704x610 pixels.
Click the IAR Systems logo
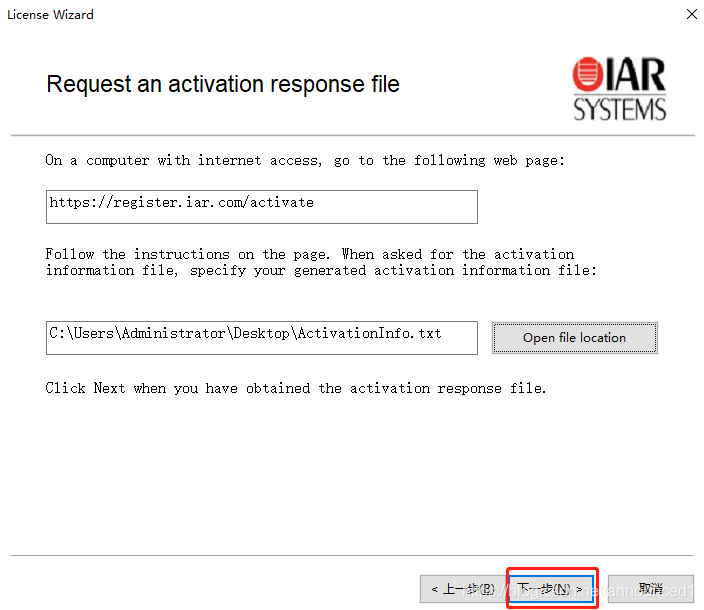[619, 88]
